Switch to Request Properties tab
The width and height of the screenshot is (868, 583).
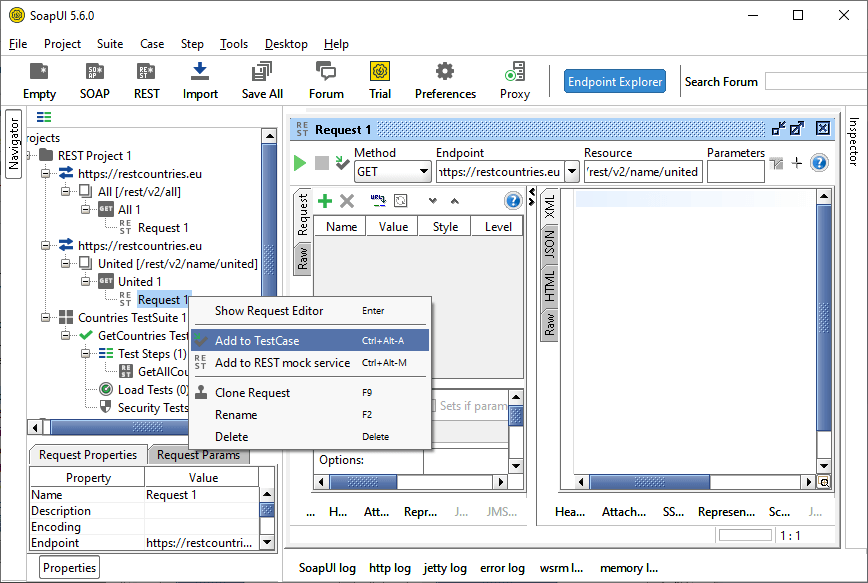[87, 455]
